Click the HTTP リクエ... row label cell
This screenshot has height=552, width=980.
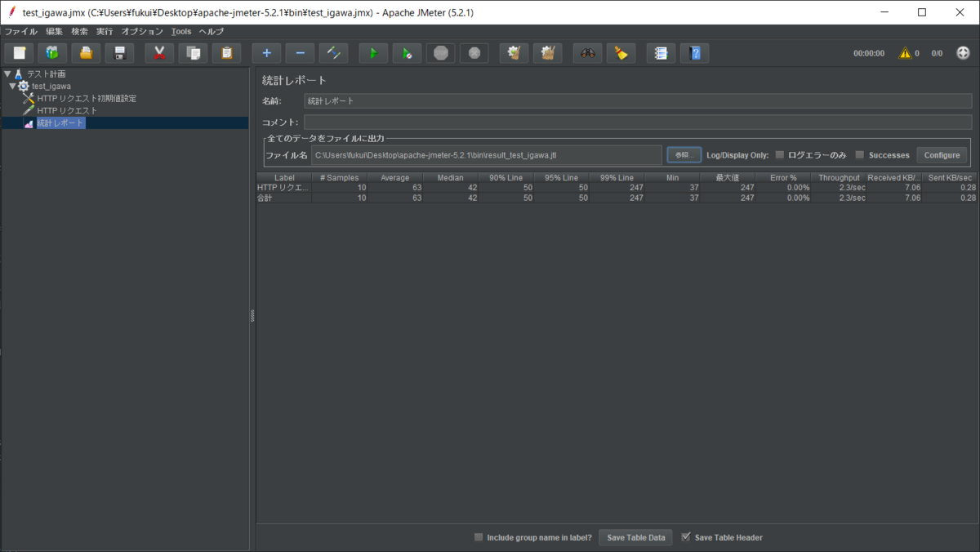(x=284, y=187)
